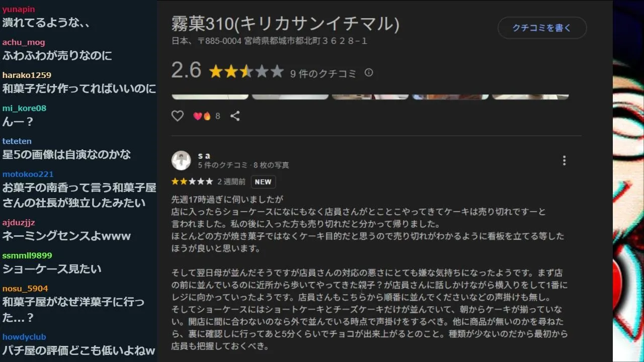Click the heart like icon

pyautogui.click(x=178, y=116)
